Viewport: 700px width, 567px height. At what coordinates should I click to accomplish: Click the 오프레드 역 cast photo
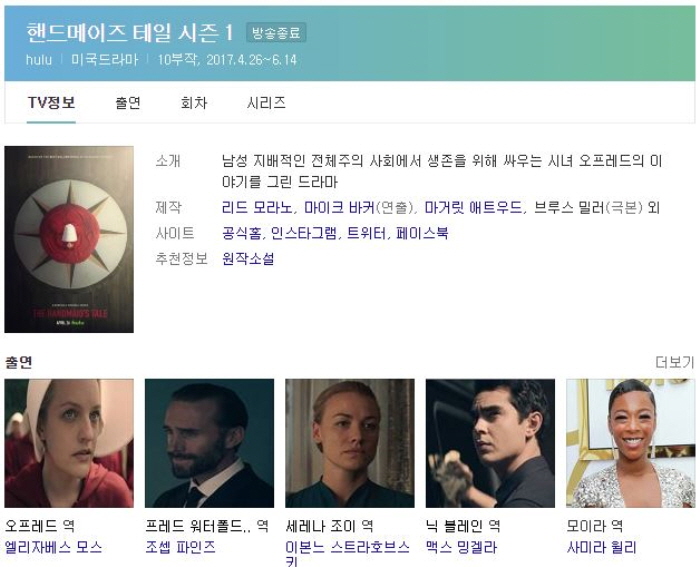pos(69,443)
